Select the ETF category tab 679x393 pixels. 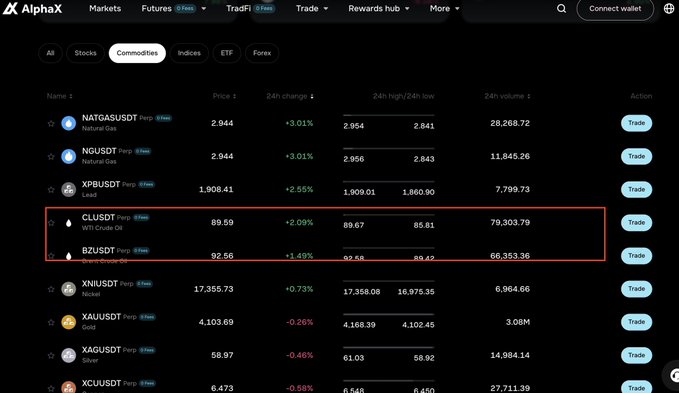click(x=226, y=53)
